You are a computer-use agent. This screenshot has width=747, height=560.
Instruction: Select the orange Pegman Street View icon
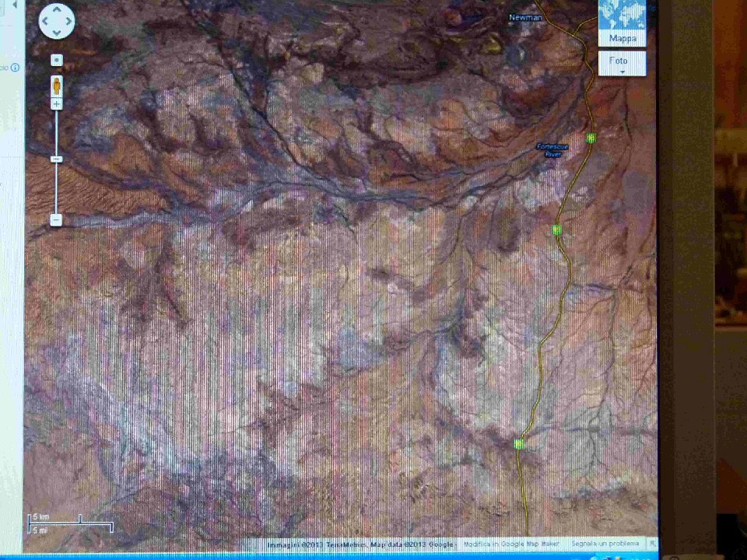pos(57,86)
